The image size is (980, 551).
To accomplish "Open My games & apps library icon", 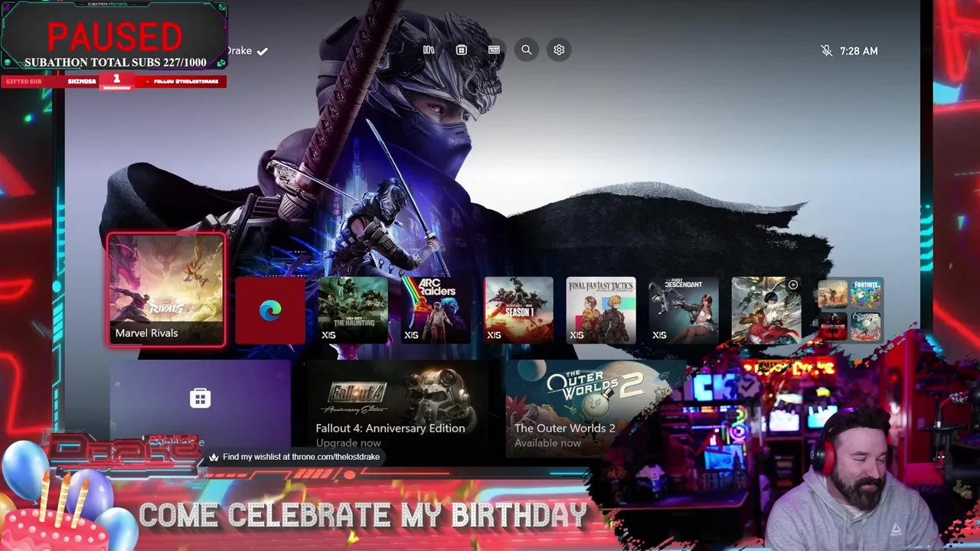I will (x=429, y=50).
